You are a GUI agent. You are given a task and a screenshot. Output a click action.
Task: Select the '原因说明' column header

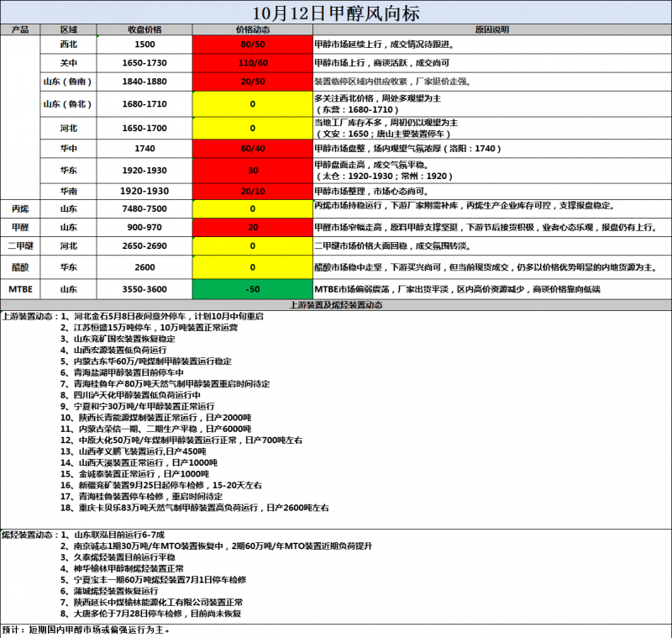(x=492, y=29)
